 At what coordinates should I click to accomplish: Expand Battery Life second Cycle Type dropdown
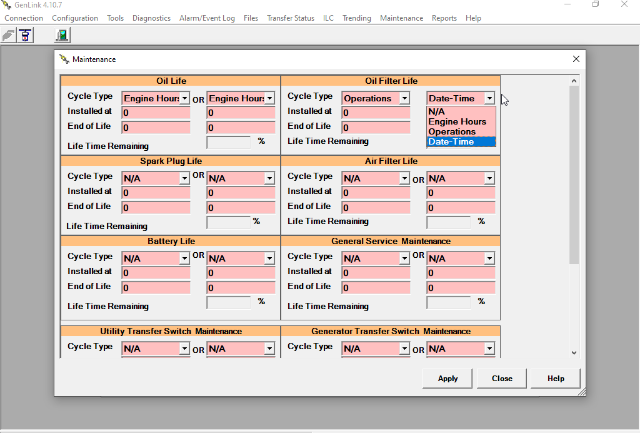pyautogui.click(x=269, y=258)
